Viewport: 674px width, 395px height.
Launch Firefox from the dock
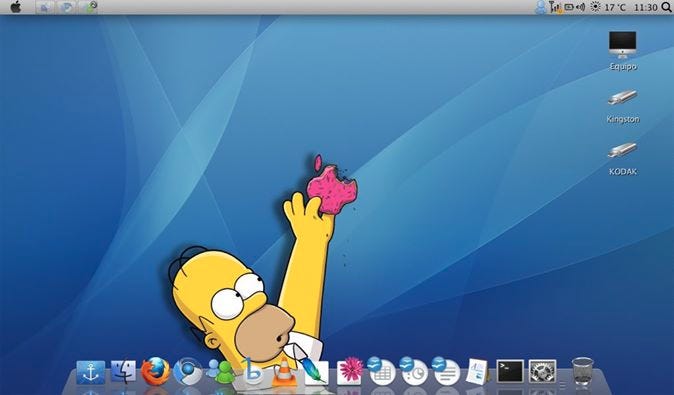point(156,371)
